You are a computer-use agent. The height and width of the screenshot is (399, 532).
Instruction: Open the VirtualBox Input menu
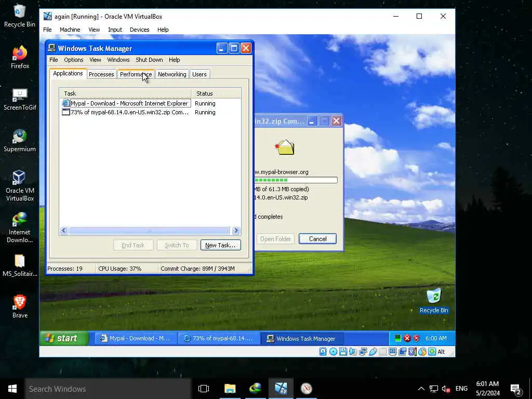click(115, 30)
